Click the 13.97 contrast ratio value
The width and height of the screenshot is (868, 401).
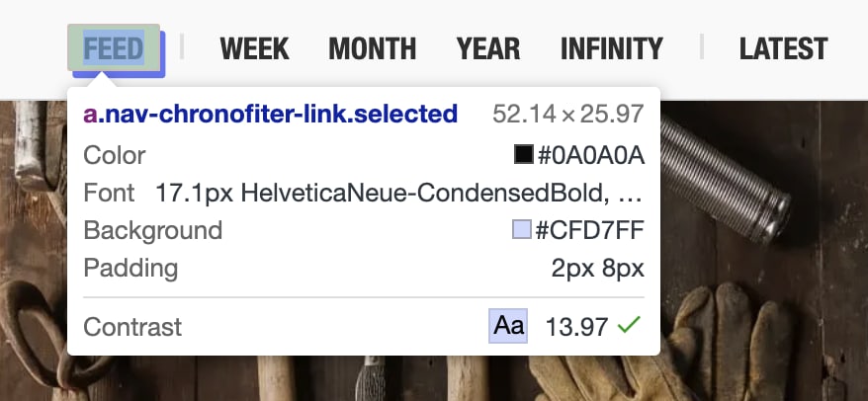(x=575, y=327)
